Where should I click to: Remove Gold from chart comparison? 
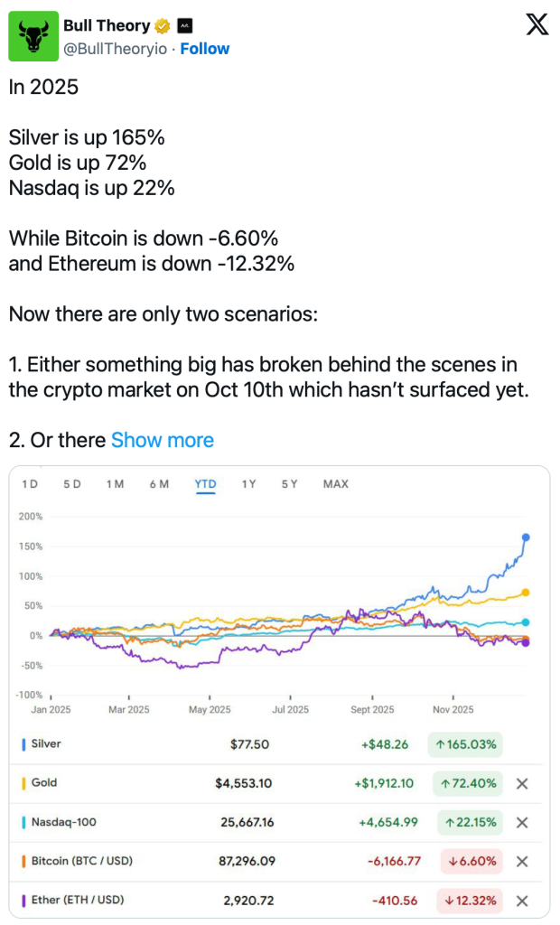(x=521, y=784)
